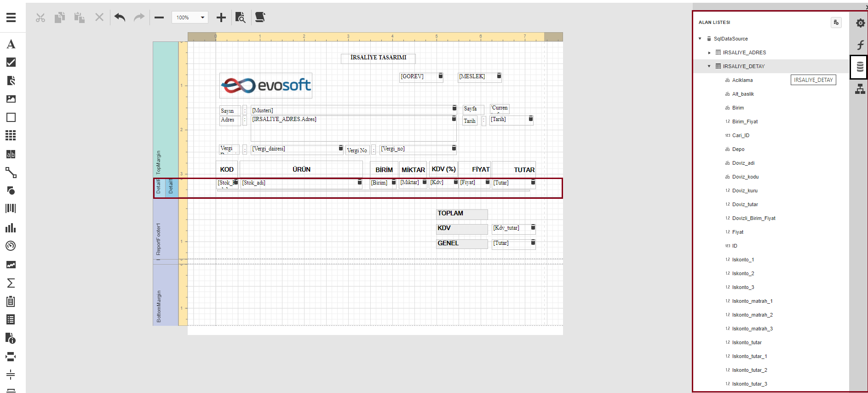Image resolution: width=868 pixels, height=393 pixels.
Task: Click the Undo arrow in toolbar
Action: coord(120,17)
